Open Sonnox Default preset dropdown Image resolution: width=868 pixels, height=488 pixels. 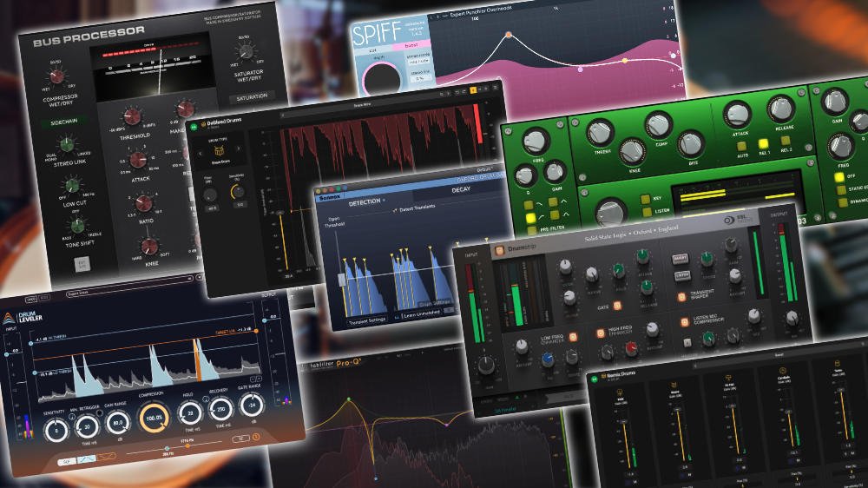click(x=483, y=169)
